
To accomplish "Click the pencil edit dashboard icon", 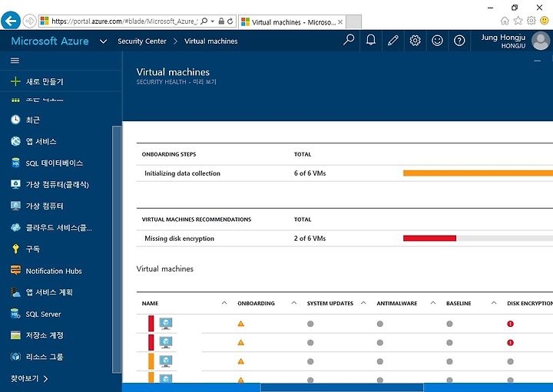I will (x=393, y=41).
